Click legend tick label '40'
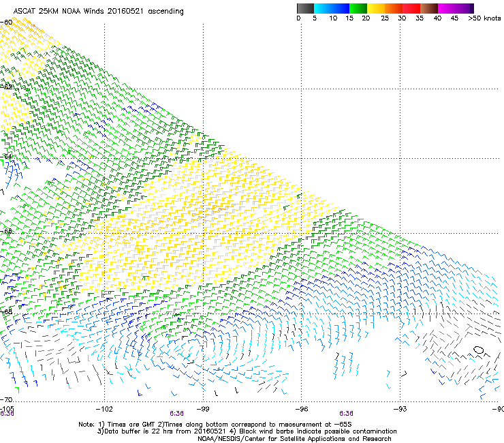The image size is (504, 443). pyautogui.click(x=437, y=18)
